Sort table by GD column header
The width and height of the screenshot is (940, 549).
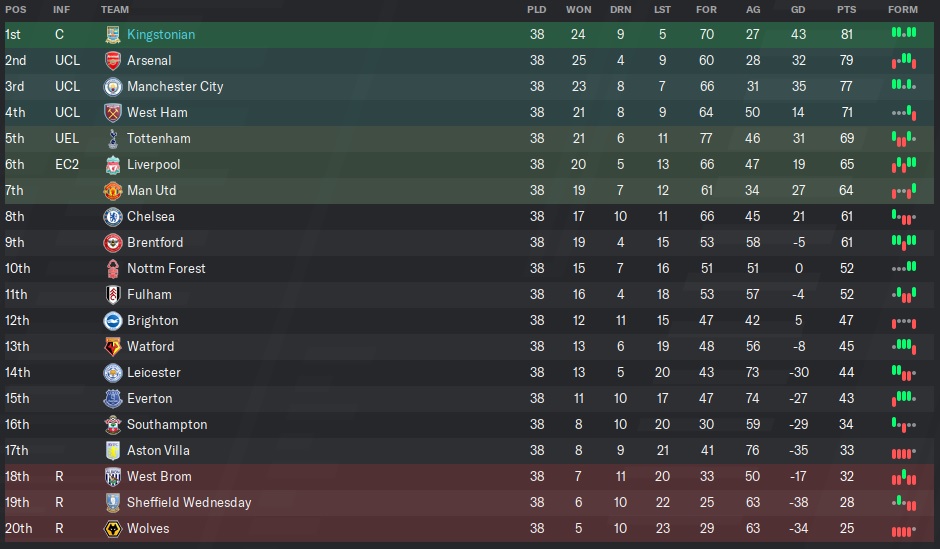pyautogui.click(x=798, y=9)
